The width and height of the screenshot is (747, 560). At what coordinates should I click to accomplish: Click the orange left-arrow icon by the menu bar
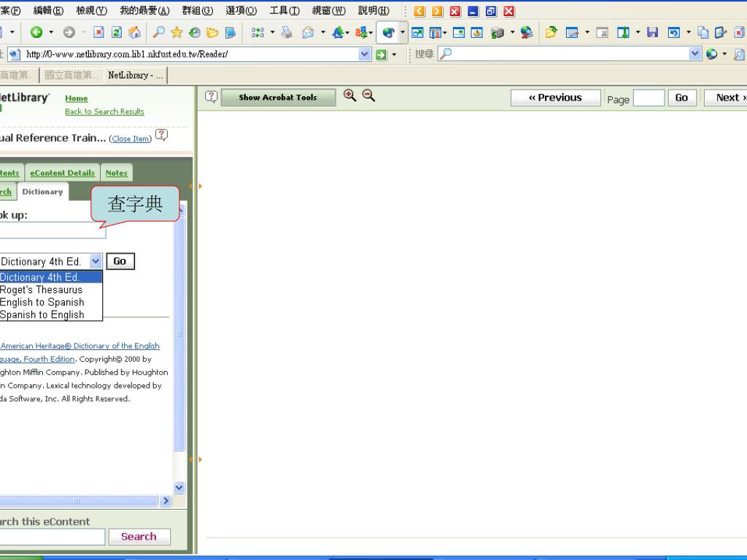coord(419,11)
